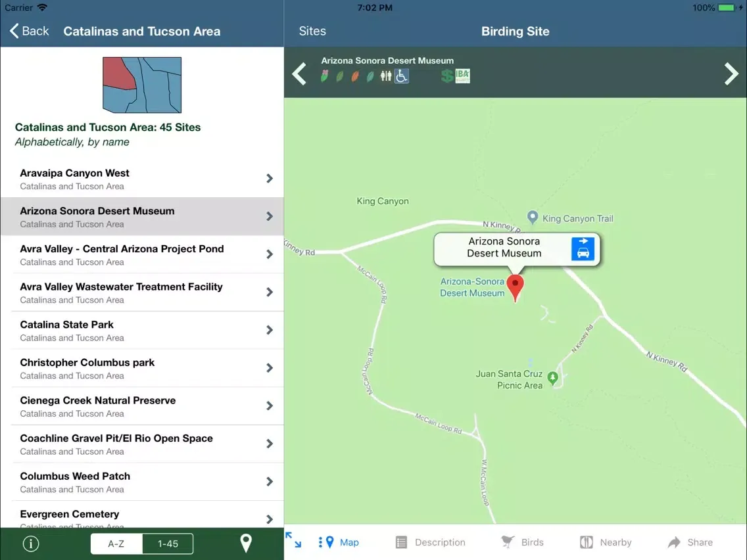The width and height of the screenshot is (747, 560).
Task: Tap the Wi-Fi icon in status bar
Action: point(42,8)
